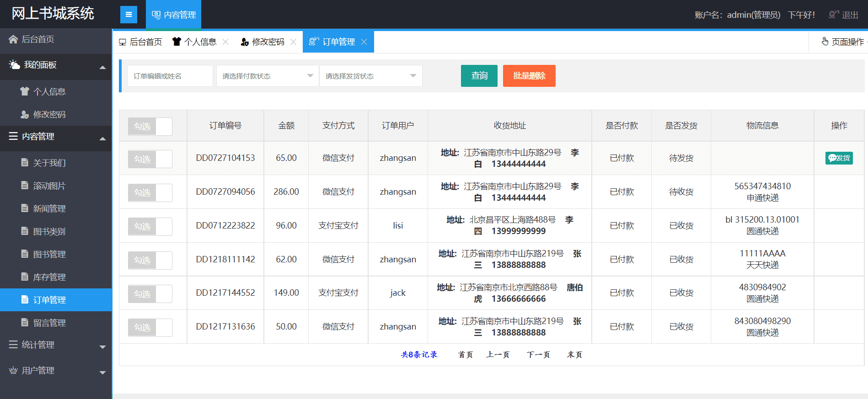This screenshot has width=868, height=399.
Task: Click the 我的面板 cloud icon
Action: coord(14,64)
